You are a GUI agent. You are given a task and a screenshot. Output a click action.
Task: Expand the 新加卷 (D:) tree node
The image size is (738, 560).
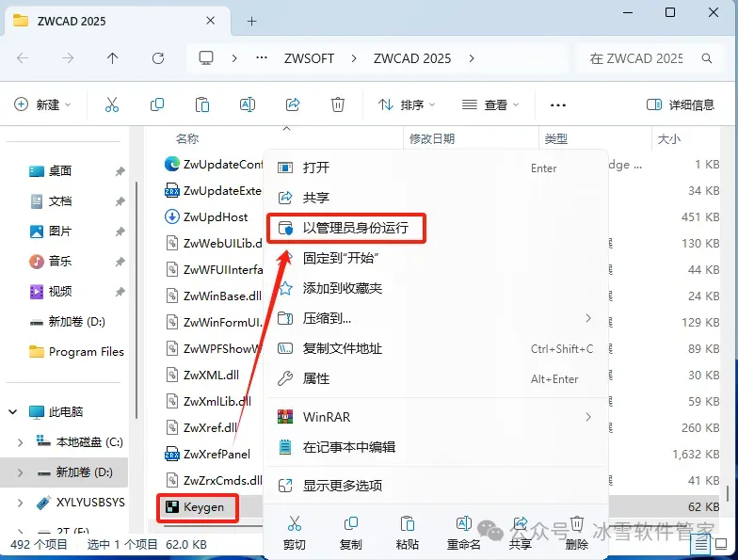point(20,472)
